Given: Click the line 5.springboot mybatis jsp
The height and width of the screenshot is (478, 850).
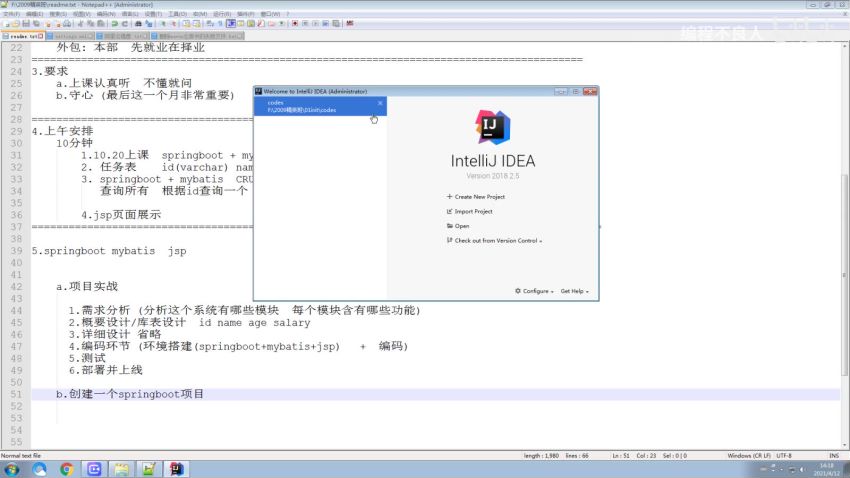Looking at the screenshot, I should (109, 251).
